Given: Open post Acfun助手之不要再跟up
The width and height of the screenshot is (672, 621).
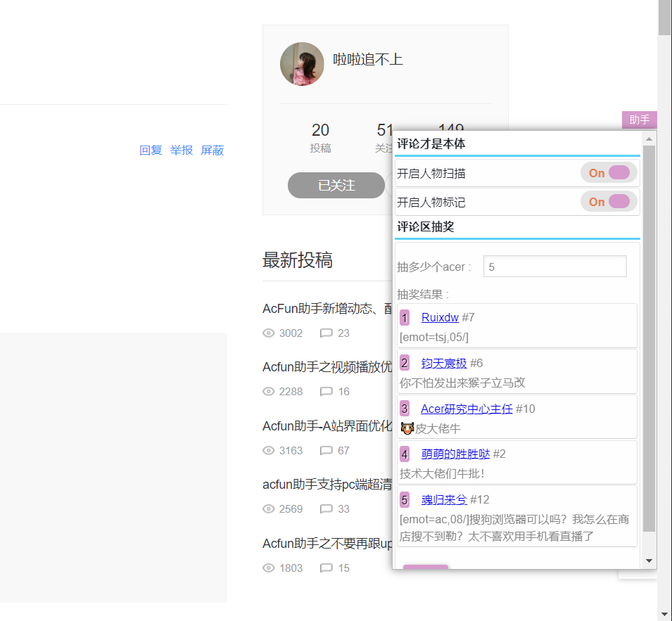Looking at the screenshot, I should point(327,544).
